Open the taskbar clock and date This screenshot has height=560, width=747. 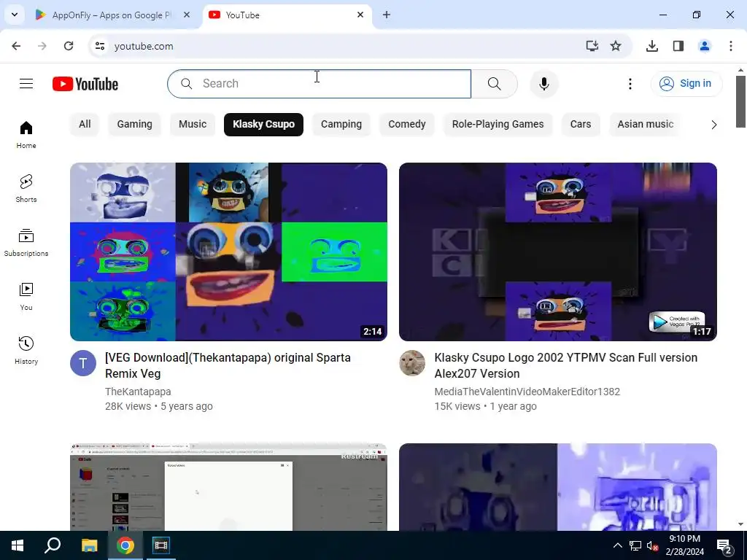pyautogui.click(x=684, y=545)
